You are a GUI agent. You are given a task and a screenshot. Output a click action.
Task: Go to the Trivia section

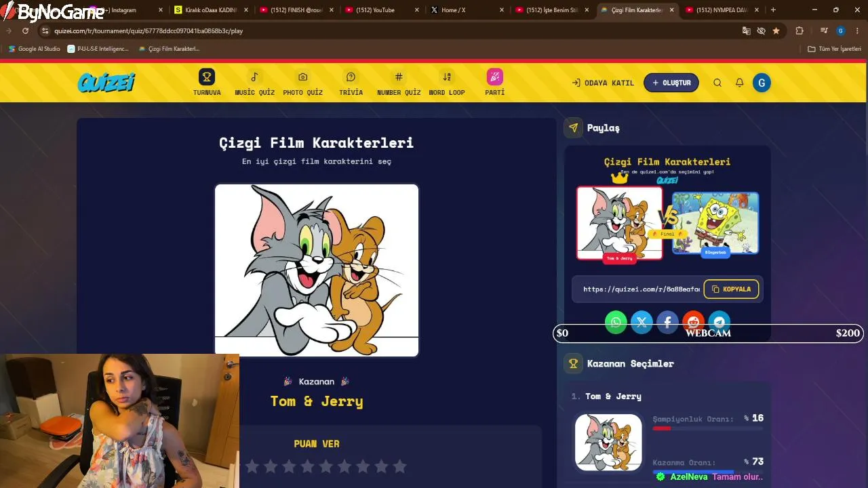point(351,83)
